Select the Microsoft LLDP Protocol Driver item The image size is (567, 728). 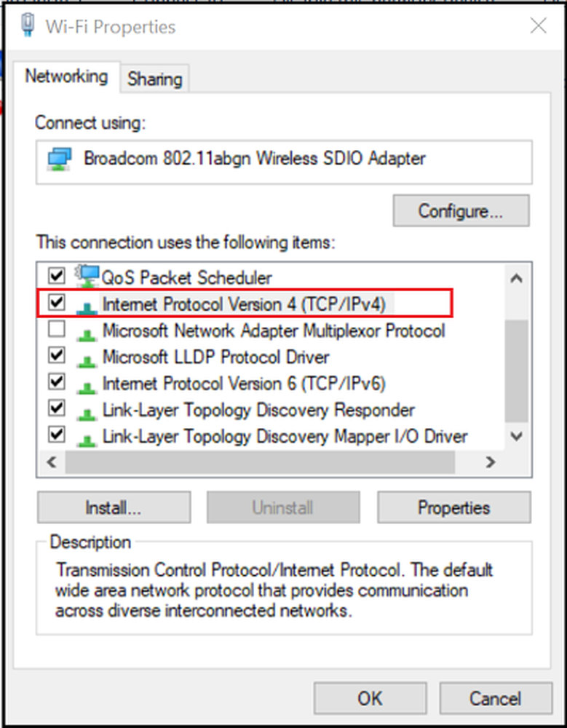coord(215,357)
